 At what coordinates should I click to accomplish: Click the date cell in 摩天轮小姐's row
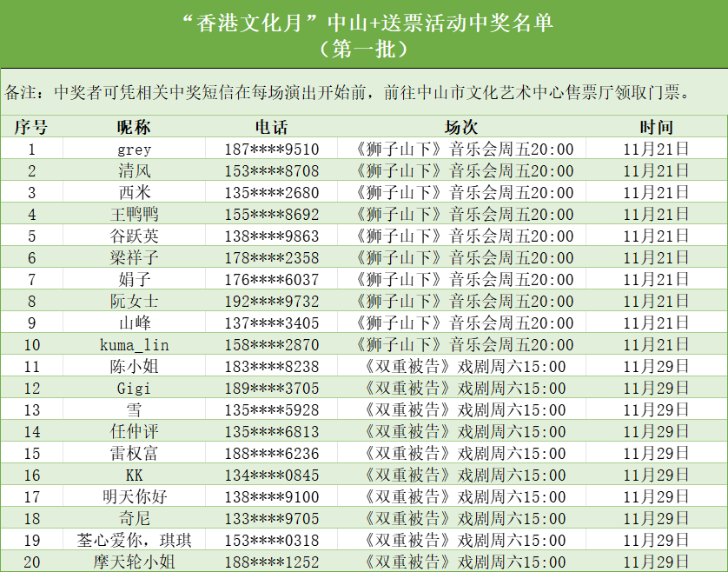pos(656,562)
